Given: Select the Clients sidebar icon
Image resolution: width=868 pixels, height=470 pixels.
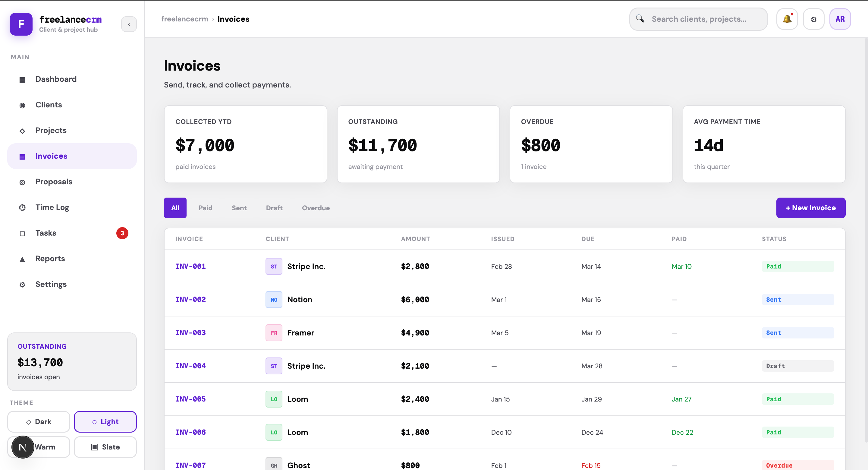Looking at the screenshot, I should [x=22, y=105].
